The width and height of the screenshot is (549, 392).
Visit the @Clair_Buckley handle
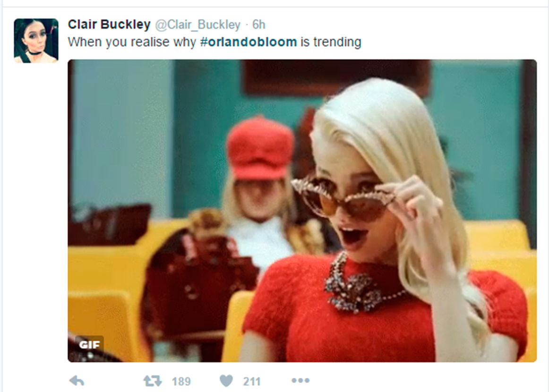click(197, 25)
